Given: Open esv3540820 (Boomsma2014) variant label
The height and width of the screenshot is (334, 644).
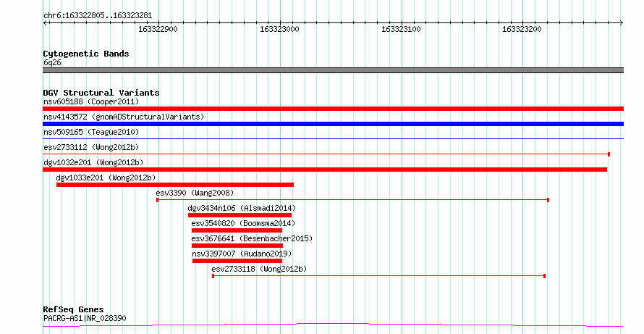Looking at the screenshot, I should [x=243, y=223].
